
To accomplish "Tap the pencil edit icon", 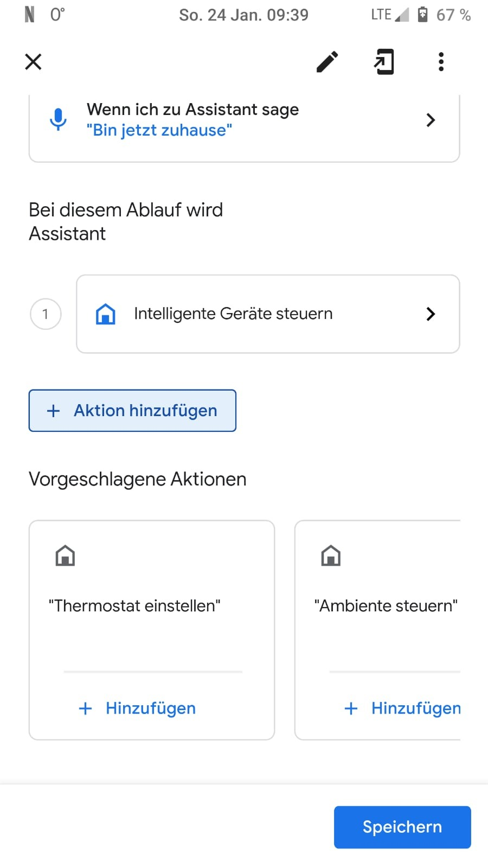I will [327, 62].
